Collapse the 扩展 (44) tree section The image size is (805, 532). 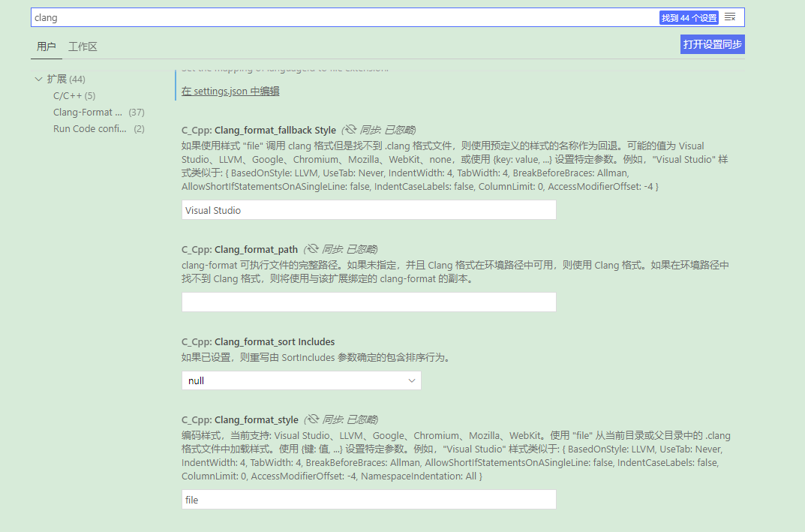39,79
